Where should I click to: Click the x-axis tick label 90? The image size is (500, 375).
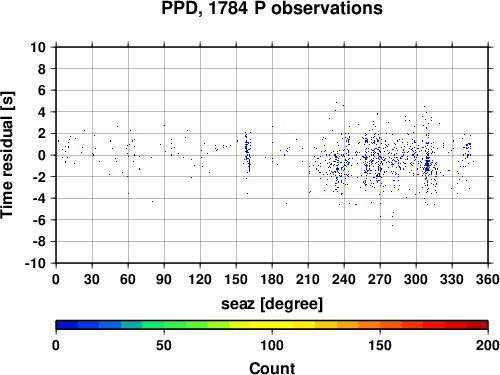164,279
